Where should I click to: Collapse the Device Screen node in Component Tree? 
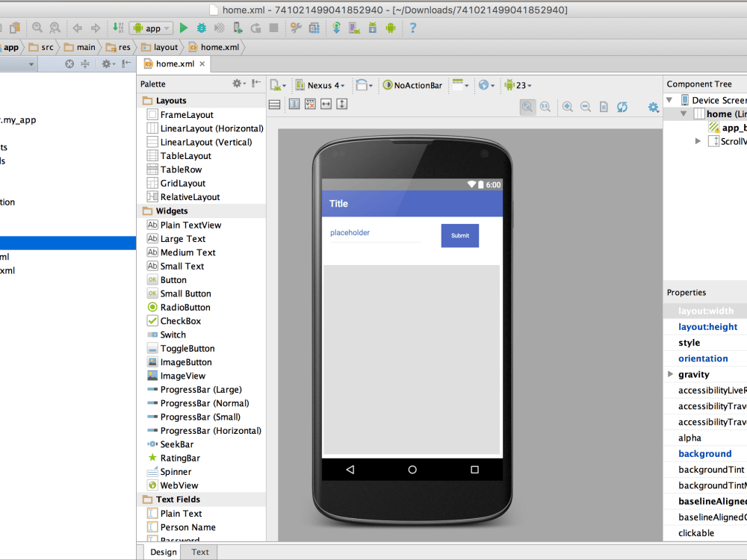(x=669, y=99)
